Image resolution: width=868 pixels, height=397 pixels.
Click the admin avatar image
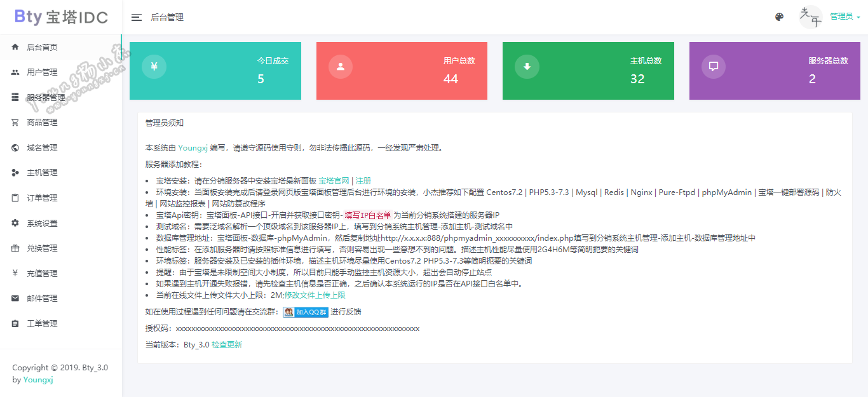(x=810, y=17)
